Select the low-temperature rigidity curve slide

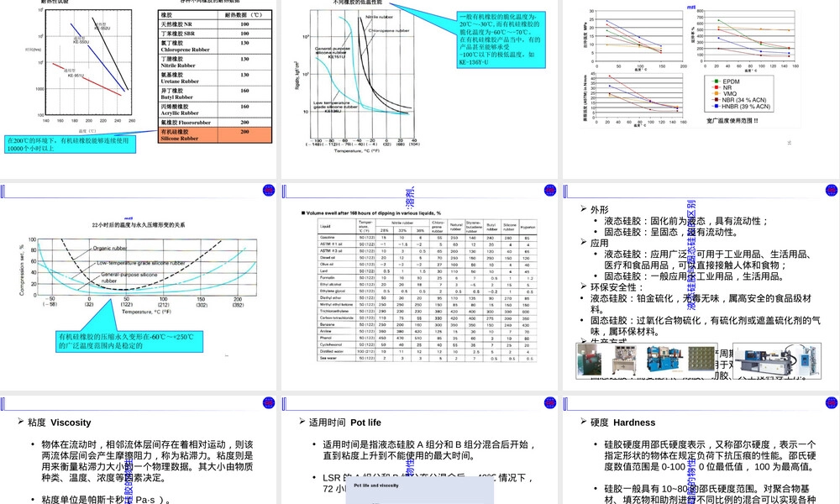tap(419, 88)
